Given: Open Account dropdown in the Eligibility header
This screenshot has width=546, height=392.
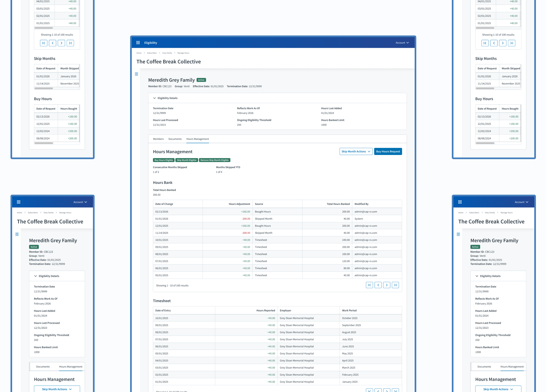Looking at the screenshot, I should click(402, 43).
